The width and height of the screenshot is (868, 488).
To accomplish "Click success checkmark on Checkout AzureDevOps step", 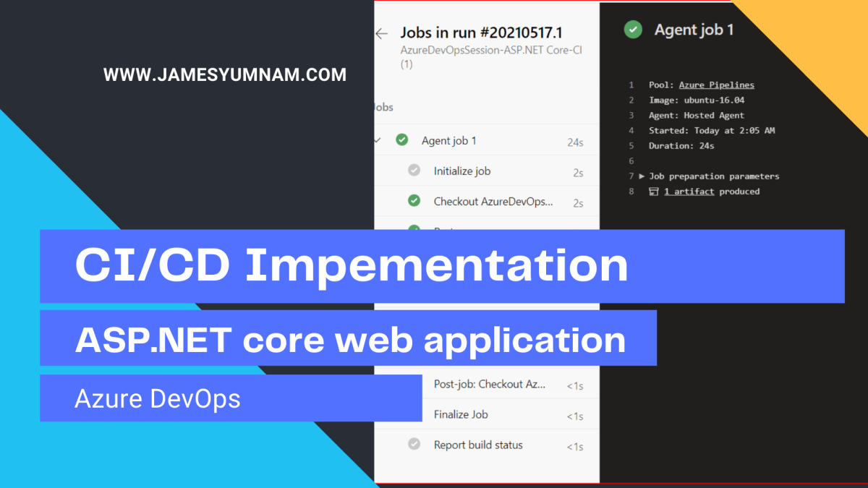I will pyautogui.click(x=414, y=201).
